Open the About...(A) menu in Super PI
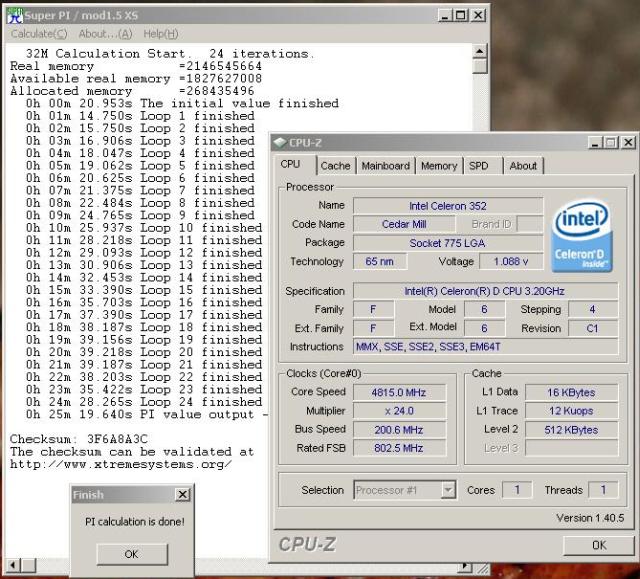 (x=105, y=34)
